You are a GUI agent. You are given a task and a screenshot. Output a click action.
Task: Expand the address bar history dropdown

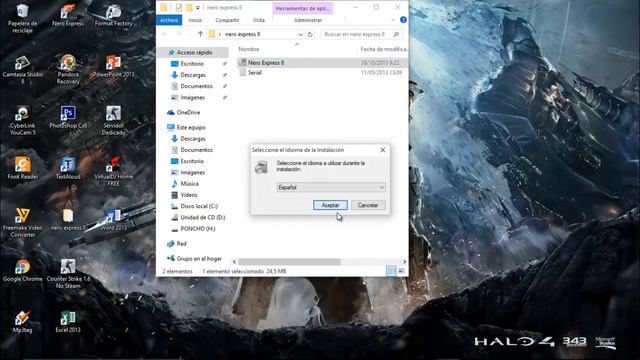pos(300,34)
